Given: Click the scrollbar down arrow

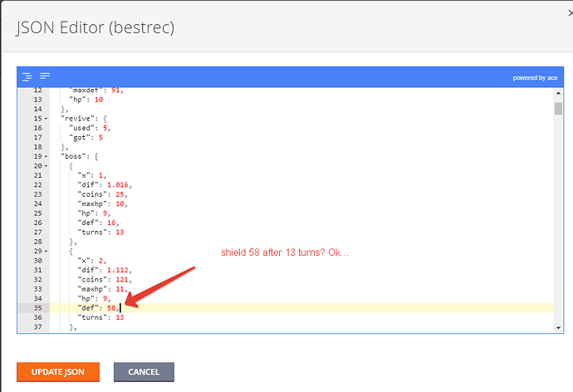Looking at the screenshot, I should point(558,328).
